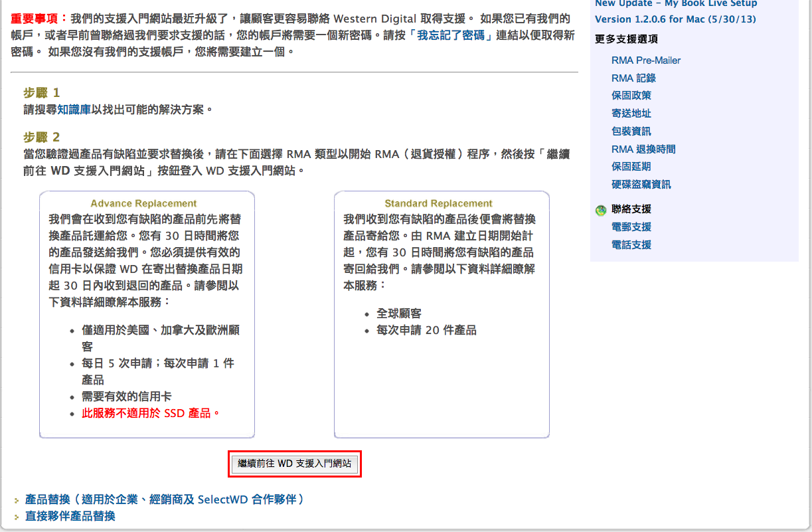Open the 包裝資訊 link
812x532 pixels.
click(631, 132)
